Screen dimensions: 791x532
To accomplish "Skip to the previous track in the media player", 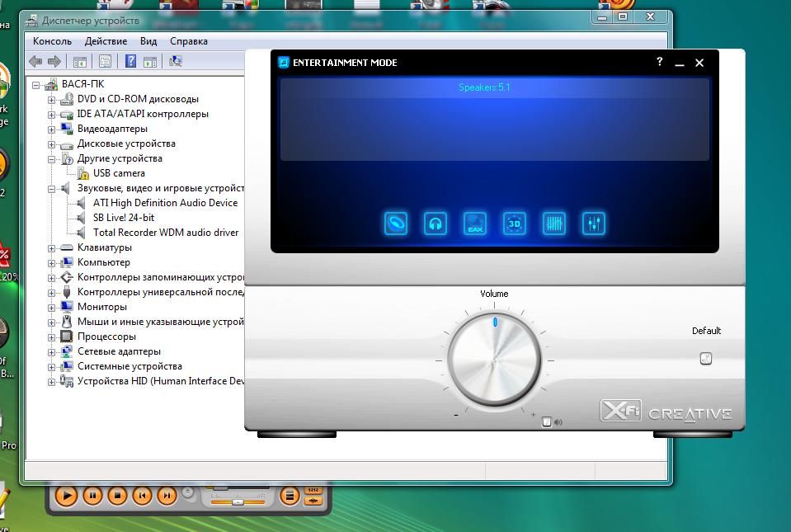I will pos(142,496).
